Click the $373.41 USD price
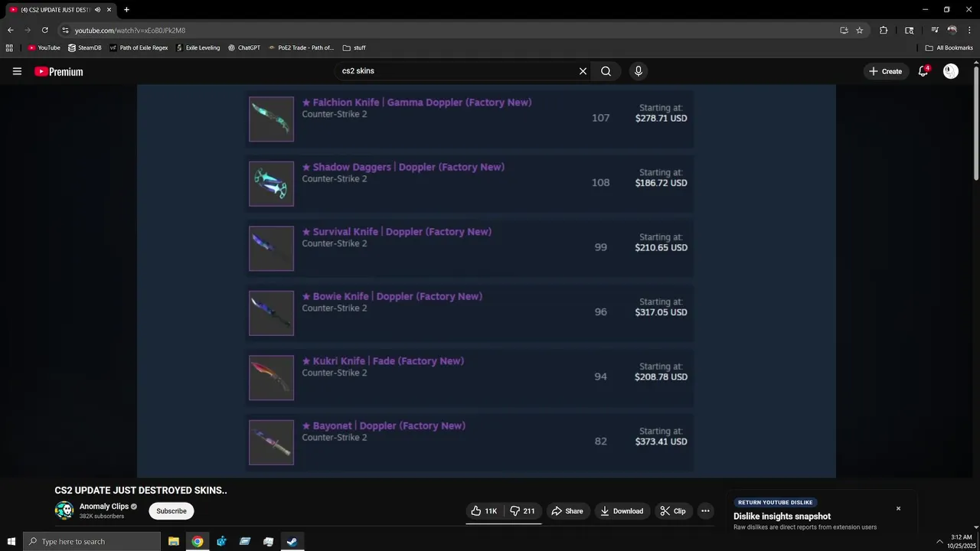 coord(661,442)
